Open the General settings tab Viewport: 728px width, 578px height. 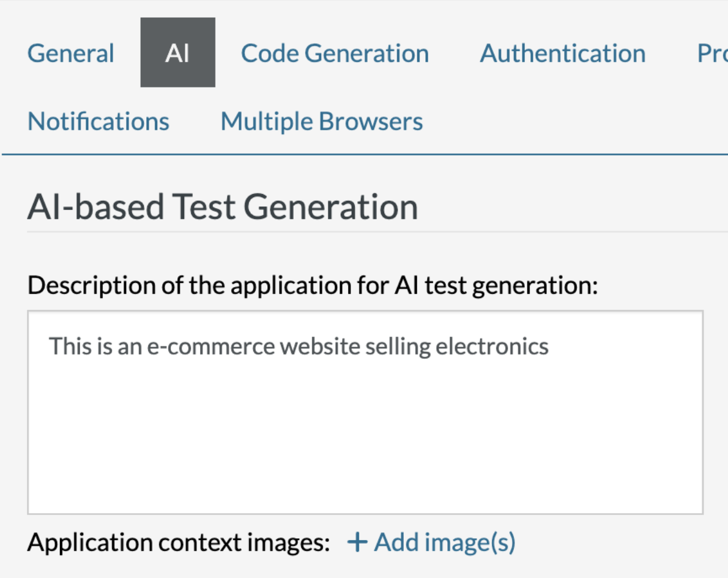pos(71,53)
